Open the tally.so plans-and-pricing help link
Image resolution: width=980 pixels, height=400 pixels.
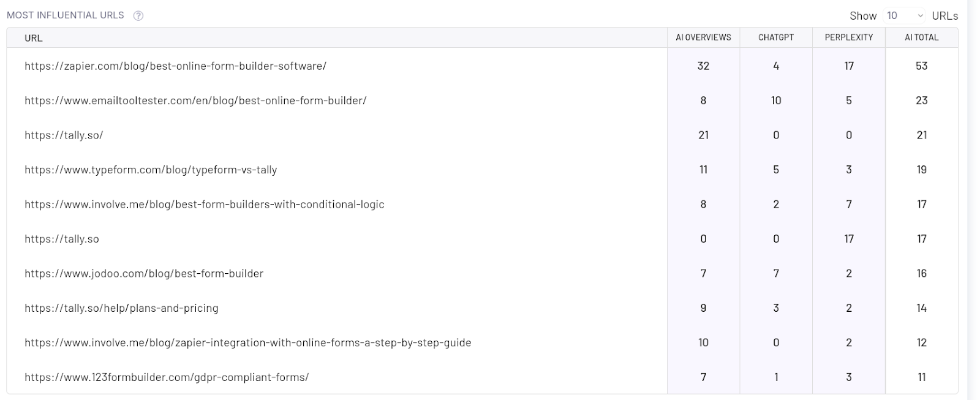[x=121, y=308]
